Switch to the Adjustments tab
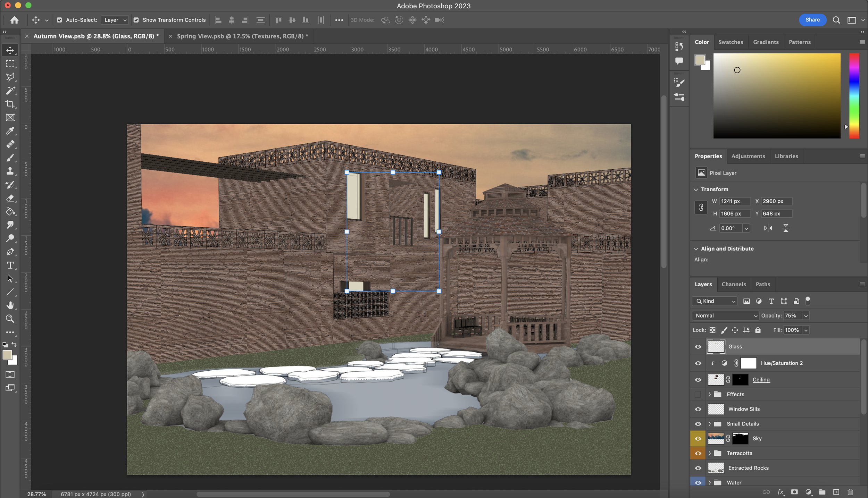 (748, 156)
